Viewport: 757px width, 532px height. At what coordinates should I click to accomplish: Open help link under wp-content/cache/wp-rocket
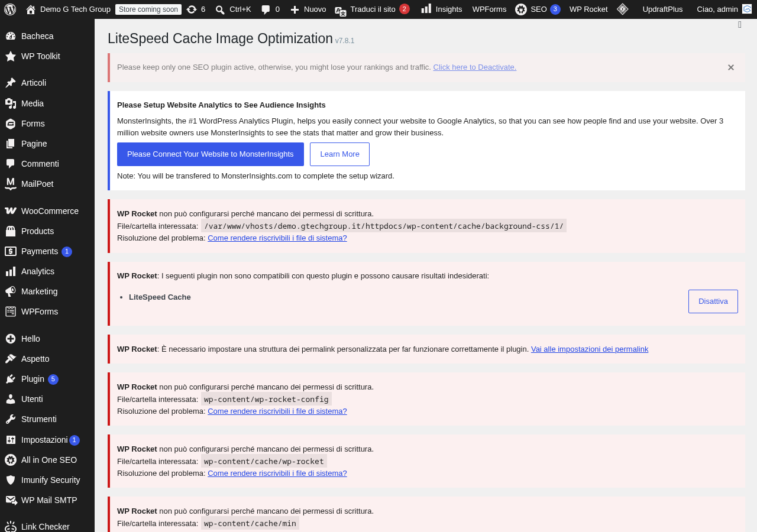tap(277, 473)
